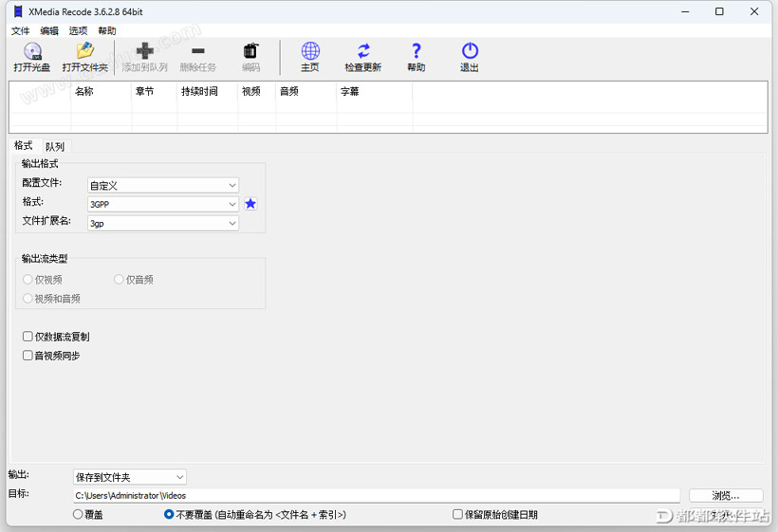Click the 浏览... browse button
The height and width of the screenshot is (532, 778).
pos(726,496)
